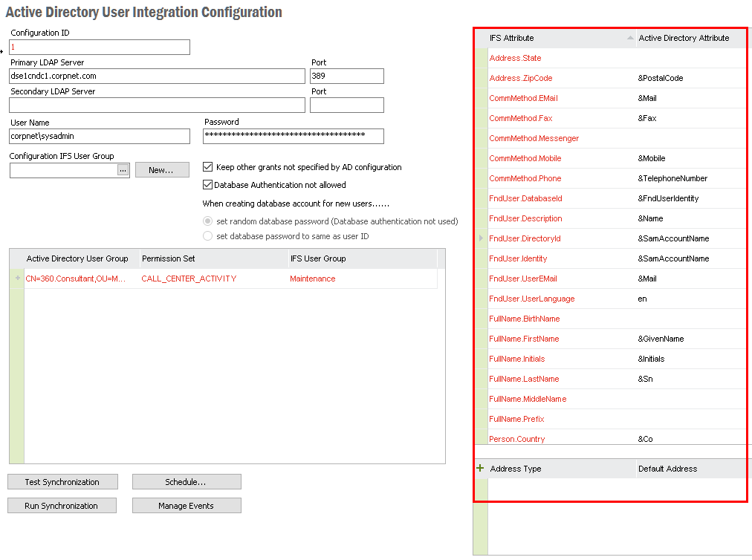752x560 pixels.
Task: Click green plus icon on Address Type row
Action: [x=482, y=468]
